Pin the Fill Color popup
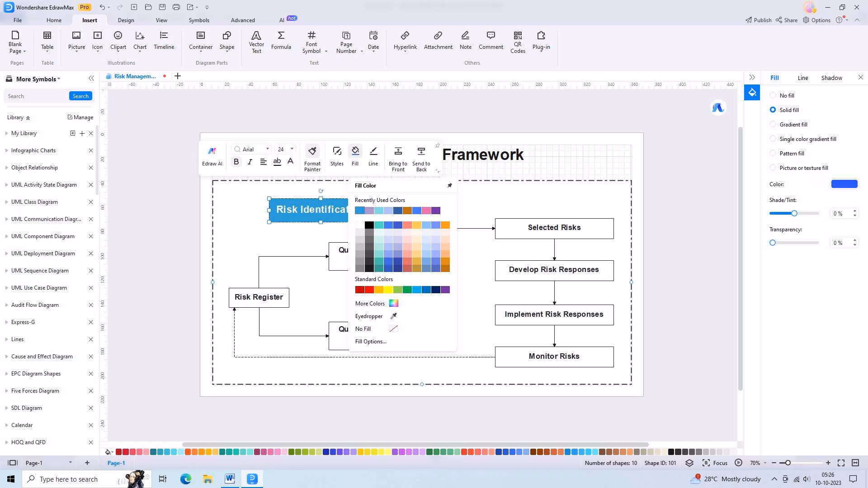The height and width of the screenshot is (488, 868). [x=449, y=185]
